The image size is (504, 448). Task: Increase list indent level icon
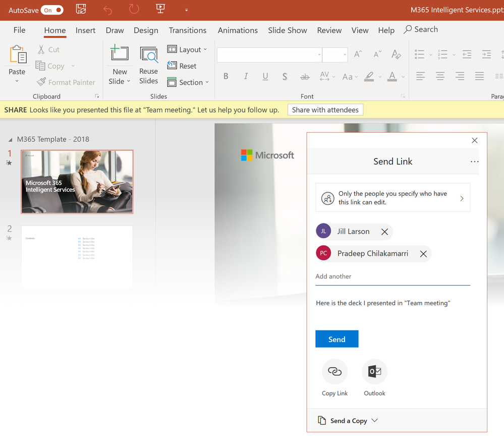pos(486,54)
